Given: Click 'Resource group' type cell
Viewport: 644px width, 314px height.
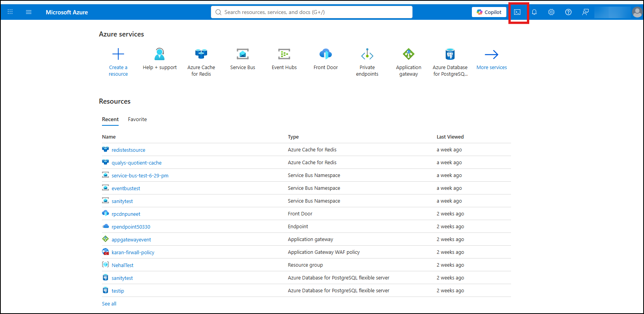Looking at the screenshot, I should pyautogui.click(x=305, y=265).
